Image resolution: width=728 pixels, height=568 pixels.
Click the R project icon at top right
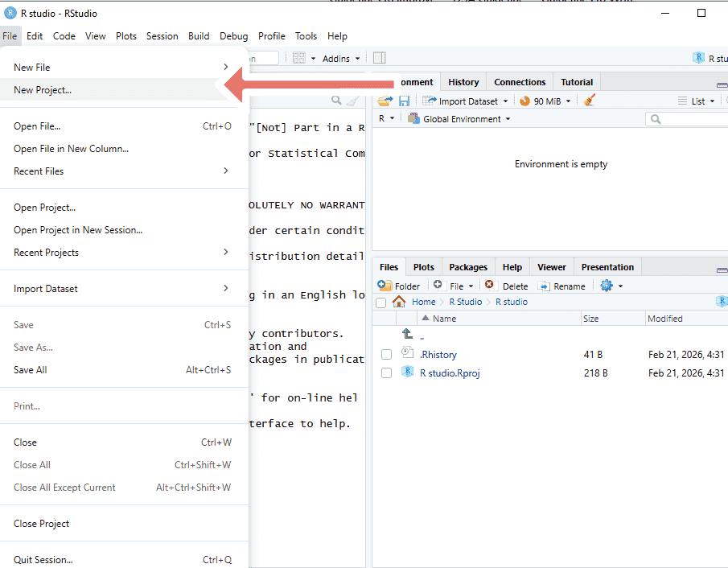coord(698,58)
